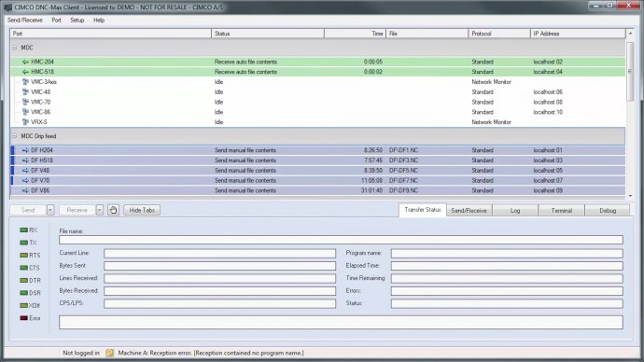Sort by the Status column header
644x362 pixels.
[268, 34]
